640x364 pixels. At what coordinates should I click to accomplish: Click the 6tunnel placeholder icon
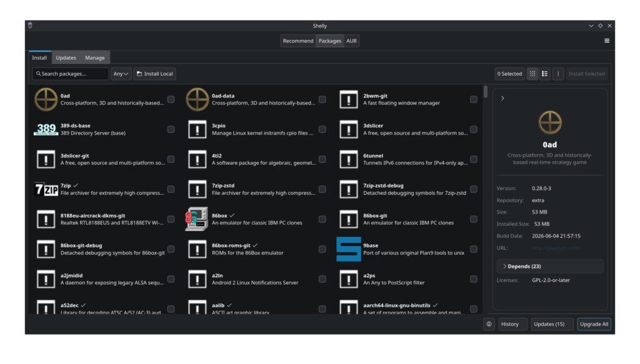click(349, 159)
